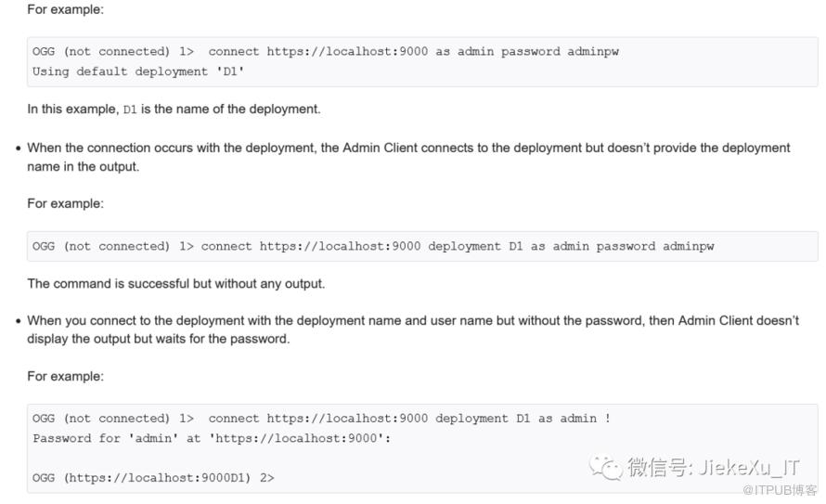The height and width of the screenshot is (504, 826).
Task: Click the command containing "deployment D1 as admin password"
Action: coord(372,247)
